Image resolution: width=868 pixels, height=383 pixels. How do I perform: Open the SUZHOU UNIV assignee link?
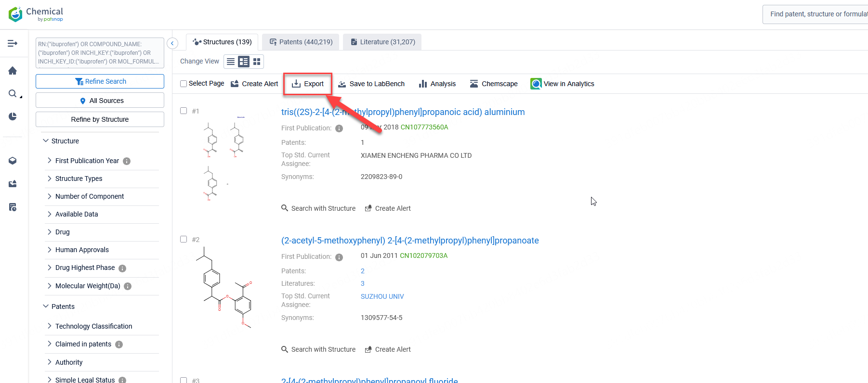[x=382, y=296]
